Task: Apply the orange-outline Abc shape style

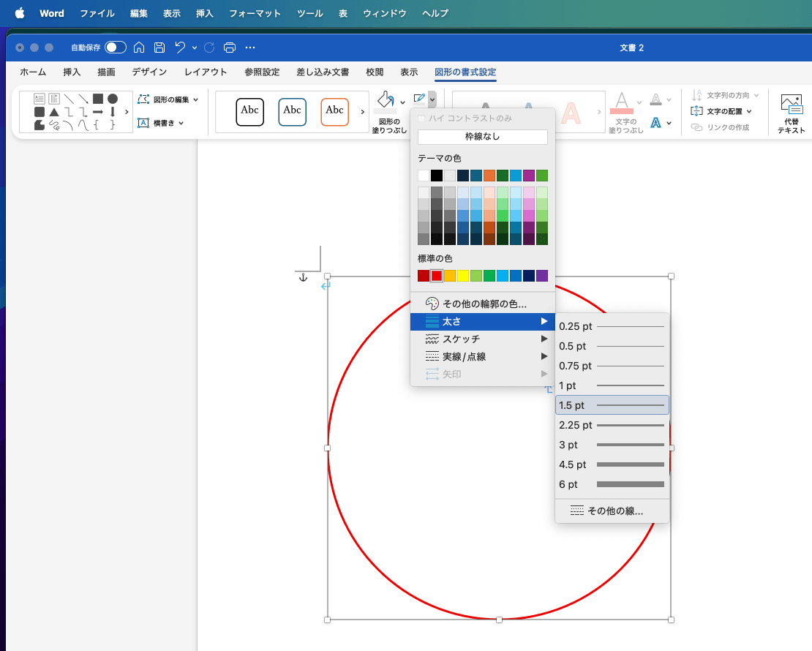Action: (334, 112)
